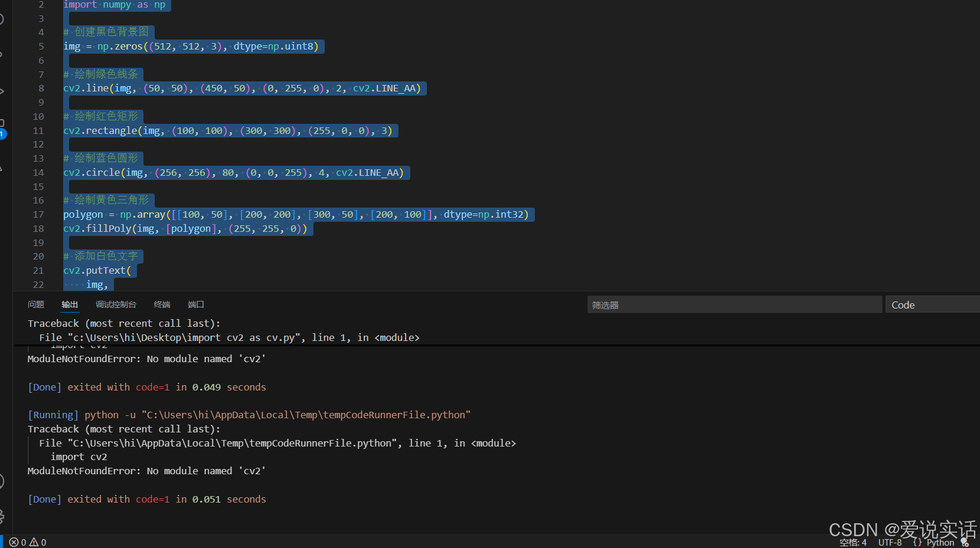Select the Extensions icon in activity bar
The width and height of the screenshot is (980, 548).
pyautogui.click(x=3, y=122)
